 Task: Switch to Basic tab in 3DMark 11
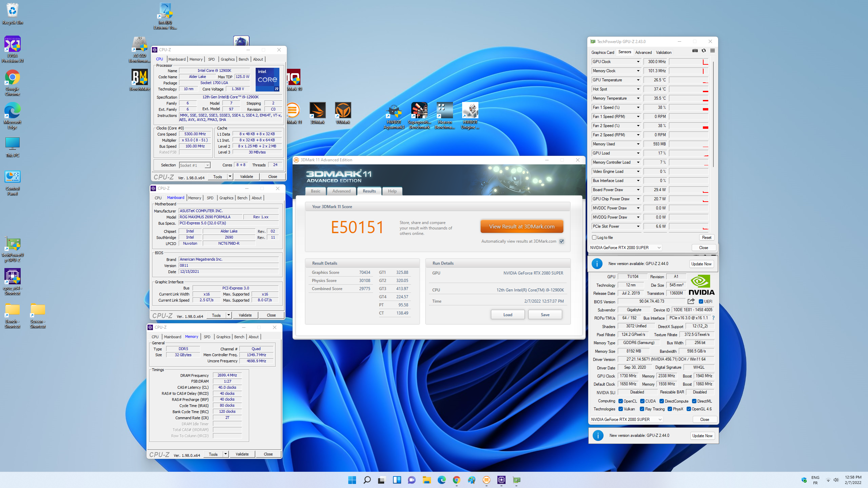[315, 191]
